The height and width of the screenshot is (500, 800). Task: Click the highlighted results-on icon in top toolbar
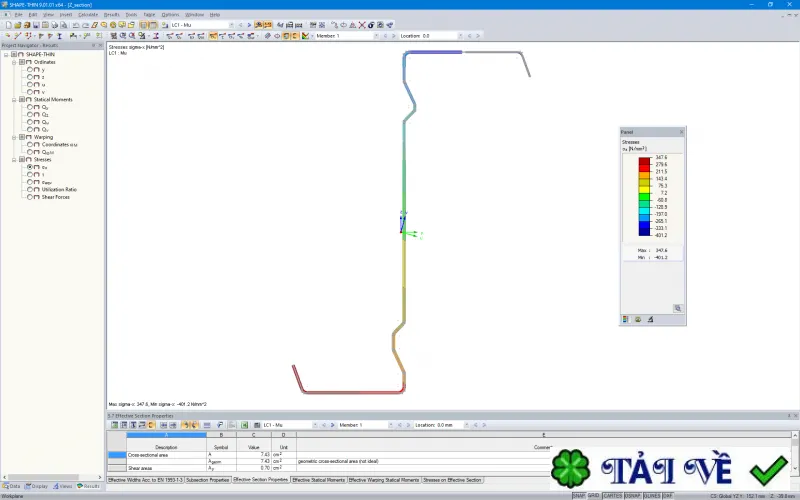[259, 24]
